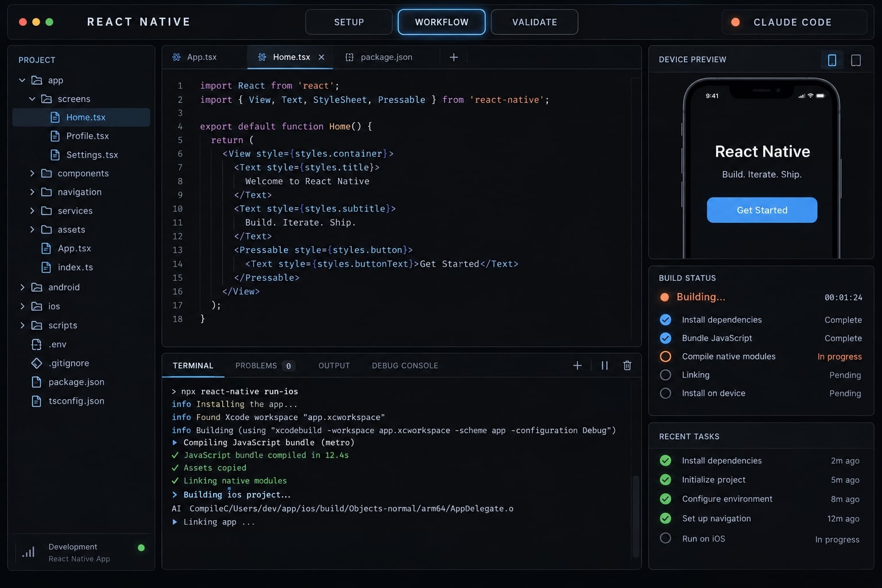This screenshot has width=882, height=588.
Task: Click the Claude Code orange status dot
Action: pos(736,22)
